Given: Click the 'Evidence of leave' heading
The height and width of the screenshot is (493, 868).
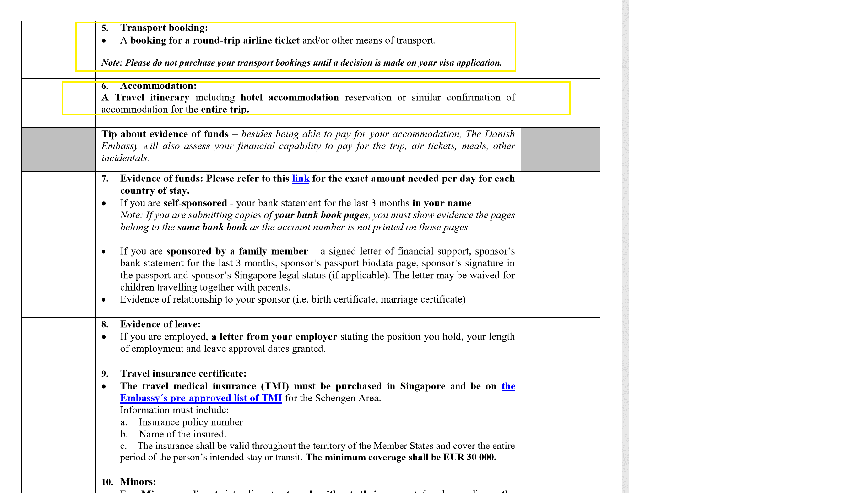Looking at the screenshot, I should coord(160,324).
